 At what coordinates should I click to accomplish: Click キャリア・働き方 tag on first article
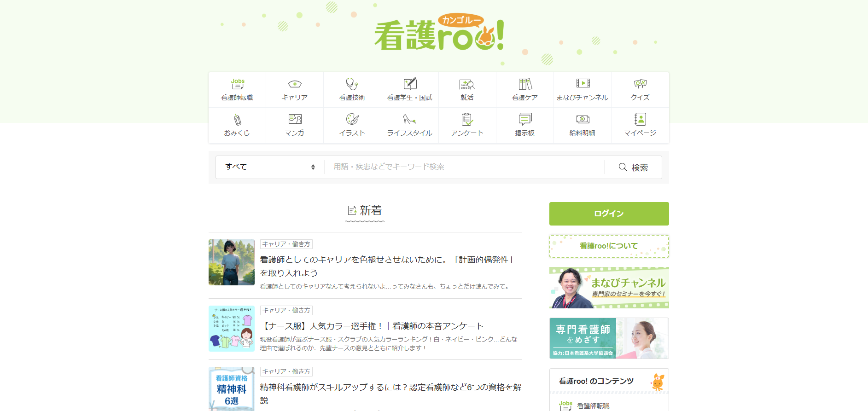(x=286, y=244)
